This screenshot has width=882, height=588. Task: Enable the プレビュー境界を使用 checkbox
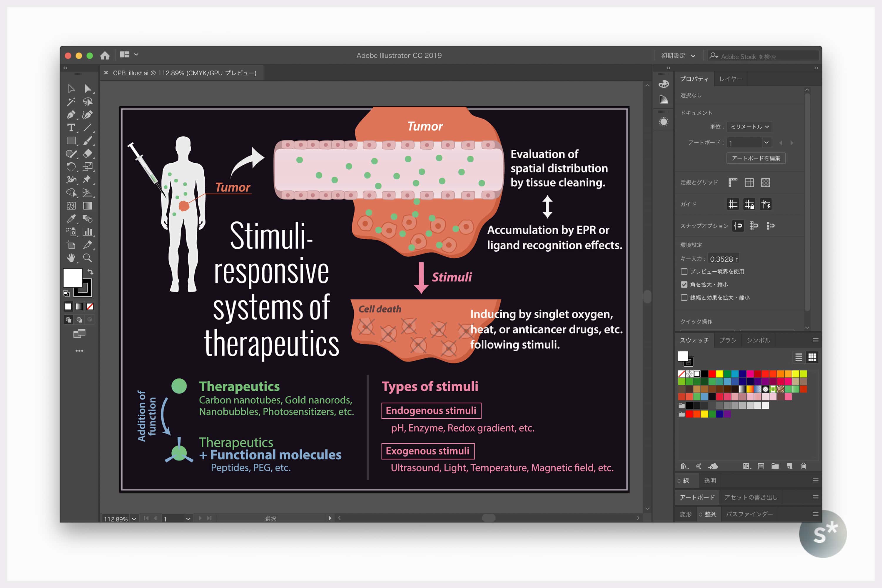(684, 271)
